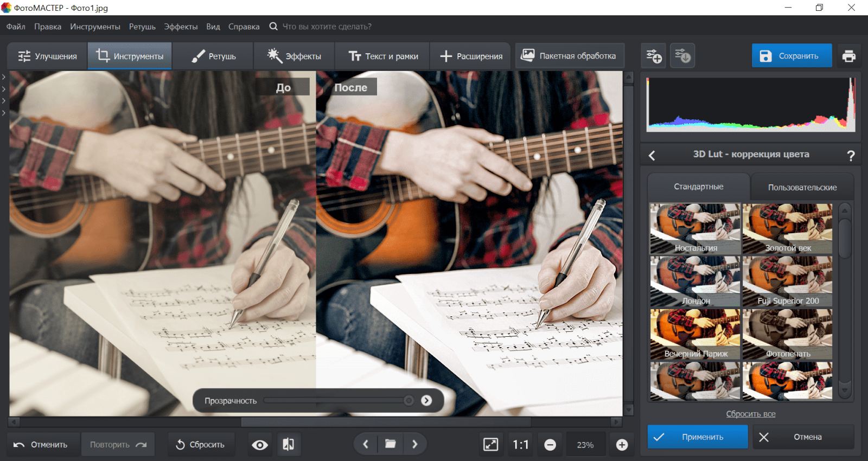The height and width of the screenshot is (461, 868).
Task: Click the Сбросить все link
Action: [751, 414]
